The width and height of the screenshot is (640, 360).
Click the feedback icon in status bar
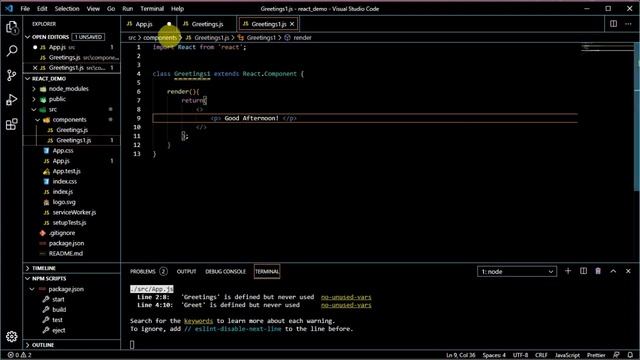click(x=616, y=355)
